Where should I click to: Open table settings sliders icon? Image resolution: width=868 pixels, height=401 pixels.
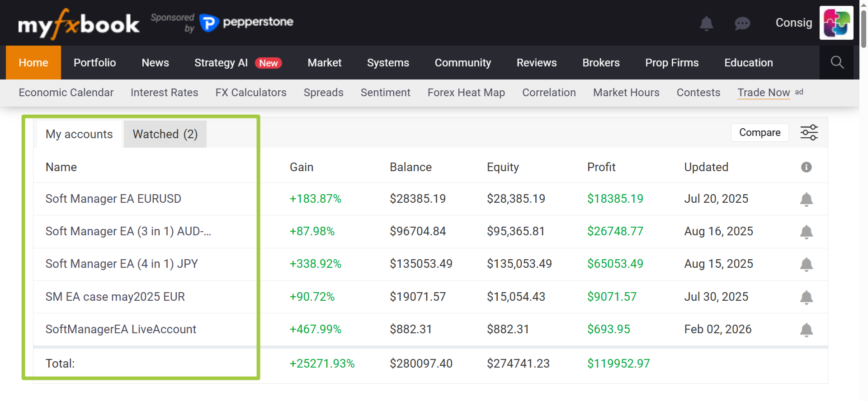(x=809, y=133)
